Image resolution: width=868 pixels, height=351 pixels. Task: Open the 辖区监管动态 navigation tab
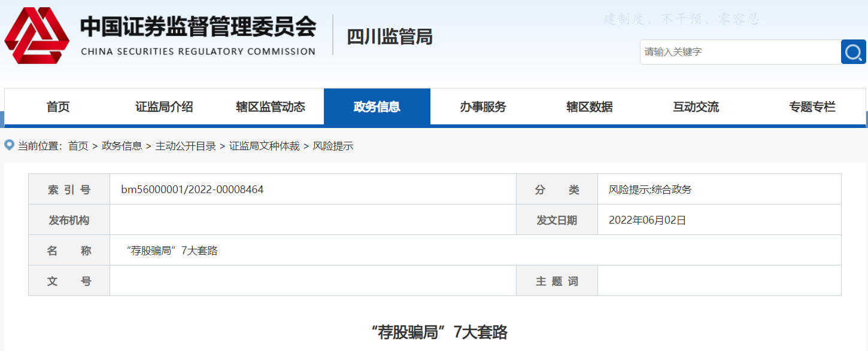pos(271,107)
